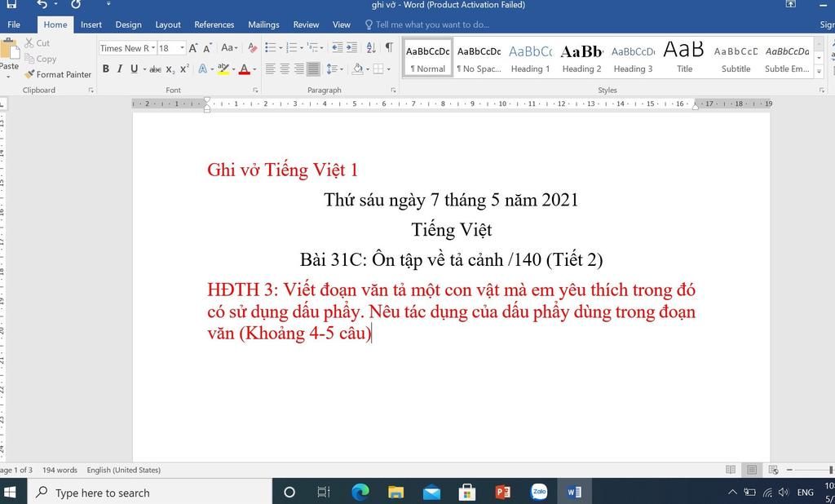835x504 pixels.
Task: Align text left
Action: tap(271, 69)
